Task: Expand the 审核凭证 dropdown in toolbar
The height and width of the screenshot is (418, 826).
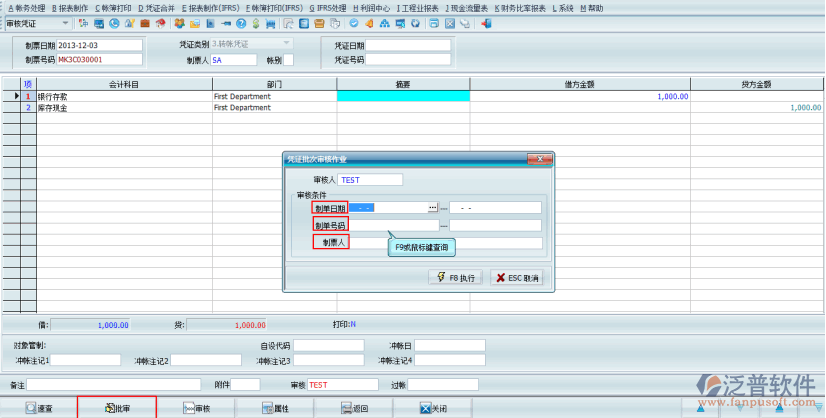Action: click(66, 22)
